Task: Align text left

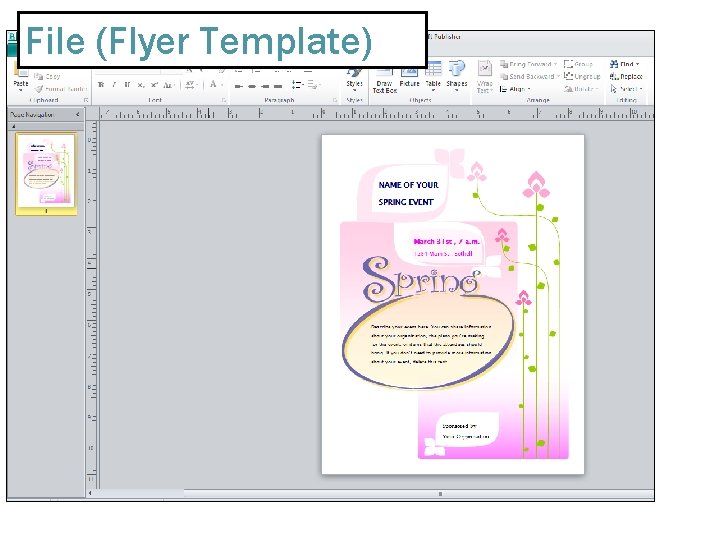Action: pos(239,86)
